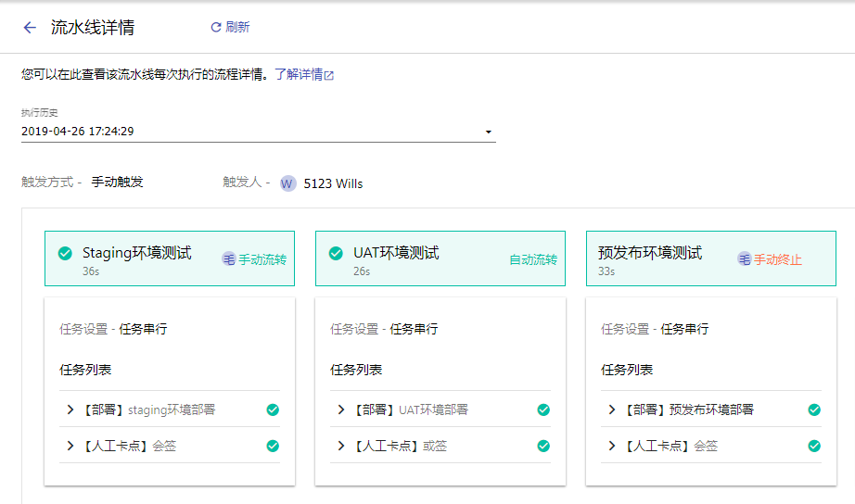Click status check of 预发布环境部署 task
Screen dimensions: 855x504
tap(814, 409)
